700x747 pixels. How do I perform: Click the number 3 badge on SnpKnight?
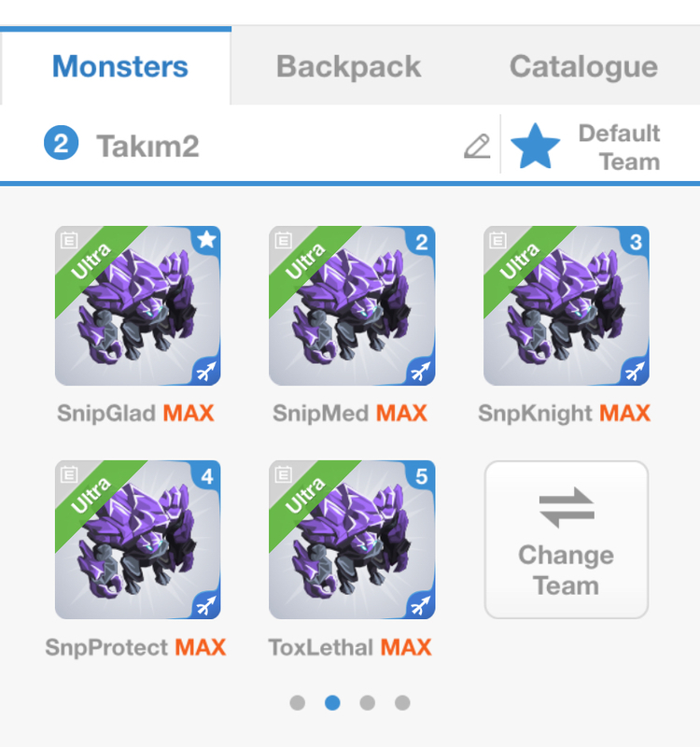(636, 242)
